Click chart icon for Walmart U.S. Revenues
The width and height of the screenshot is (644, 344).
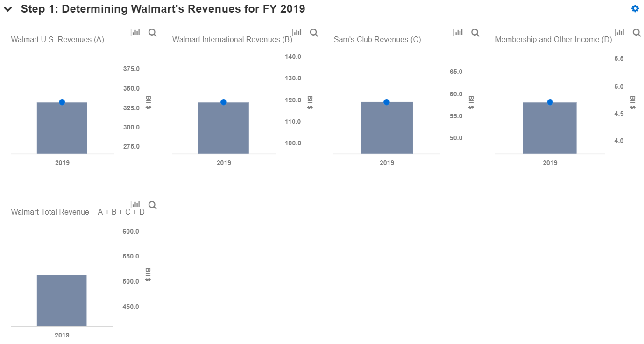pyautogui.click(x=135, y=32)
